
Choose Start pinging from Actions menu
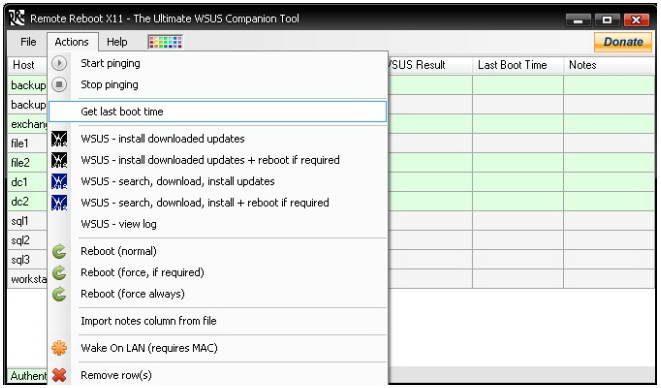(218, 63)
